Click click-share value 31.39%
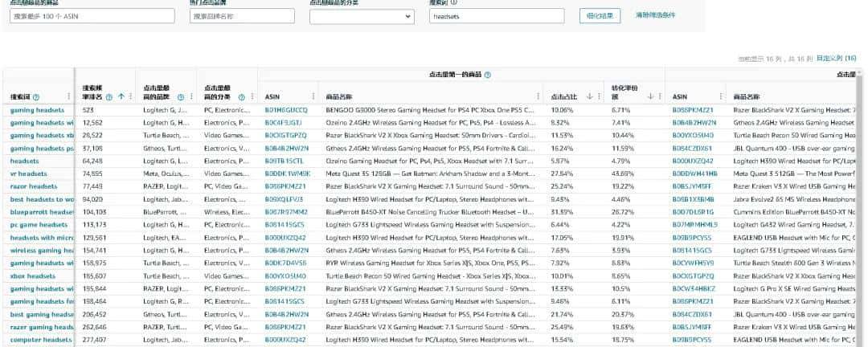The image size is (868, 347). [x=562, y=212]
